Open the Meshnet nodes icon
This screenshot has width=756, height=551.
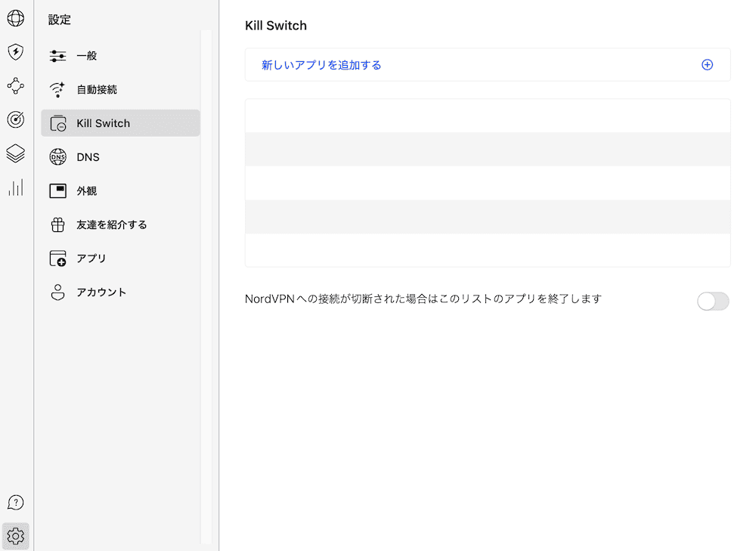15,86
